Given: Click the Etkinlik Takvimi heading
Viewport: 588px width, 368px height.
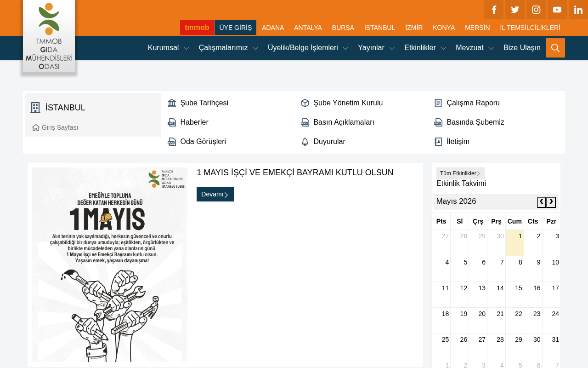Looking at the screenshot, I should click(461, 184).
